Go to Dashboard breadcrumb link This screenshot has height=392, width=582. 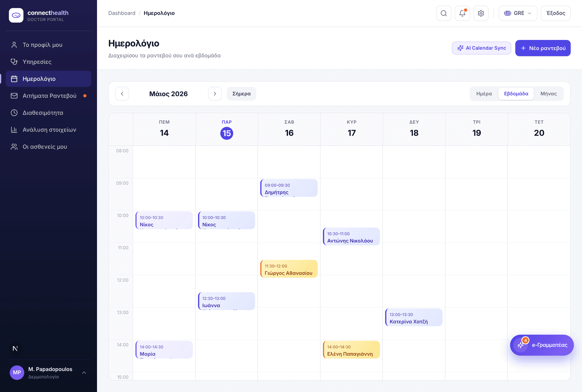[122, 13]
